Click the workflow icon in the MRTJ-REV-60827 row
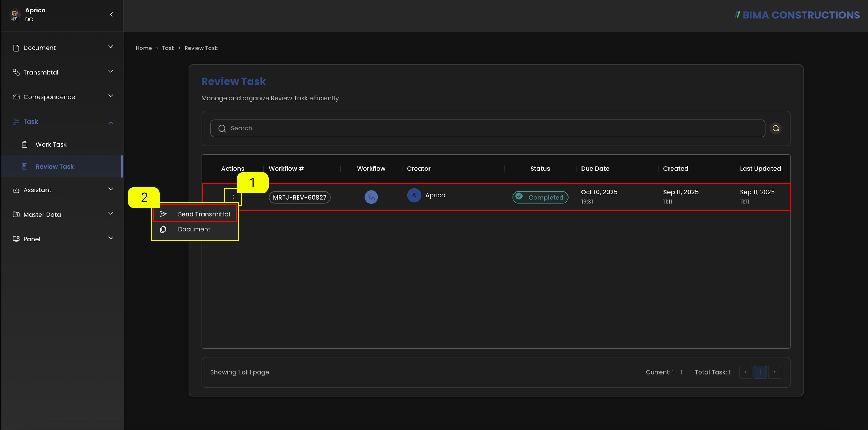Screen dimensions: 868x430 (371, 197)
